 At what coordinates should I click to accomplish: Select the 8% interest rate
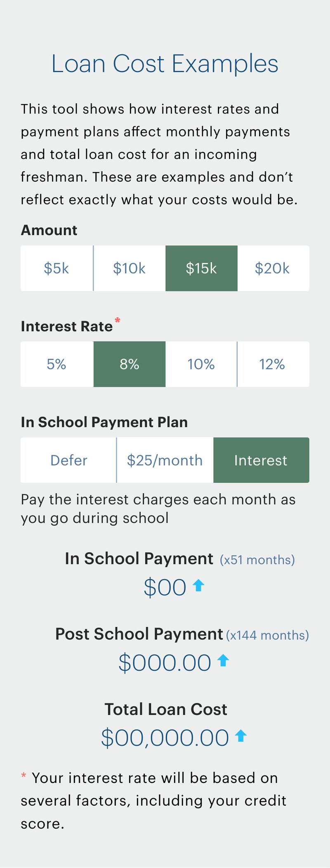pyautogui.click(x=130, y=364)
